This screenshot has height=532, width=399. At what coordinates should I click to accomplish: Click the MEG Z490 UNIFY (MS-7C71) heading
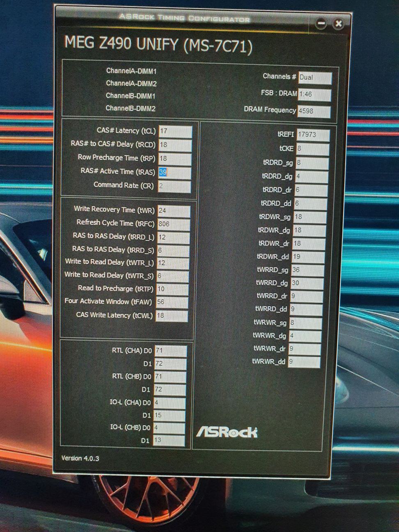pos(158,44)
